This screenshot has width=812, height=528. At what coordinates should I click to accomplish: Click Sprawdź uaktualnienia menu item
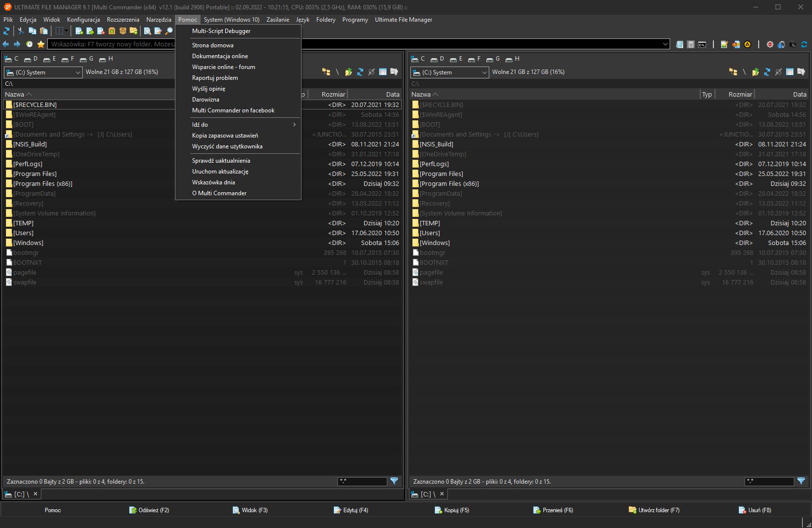238,161
